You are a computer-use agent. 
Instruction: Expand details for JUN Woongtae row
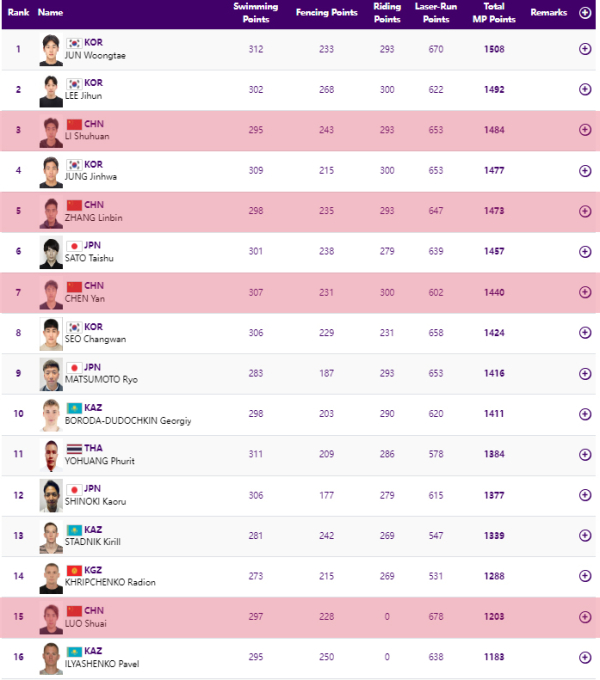click(x=585, y=49)
